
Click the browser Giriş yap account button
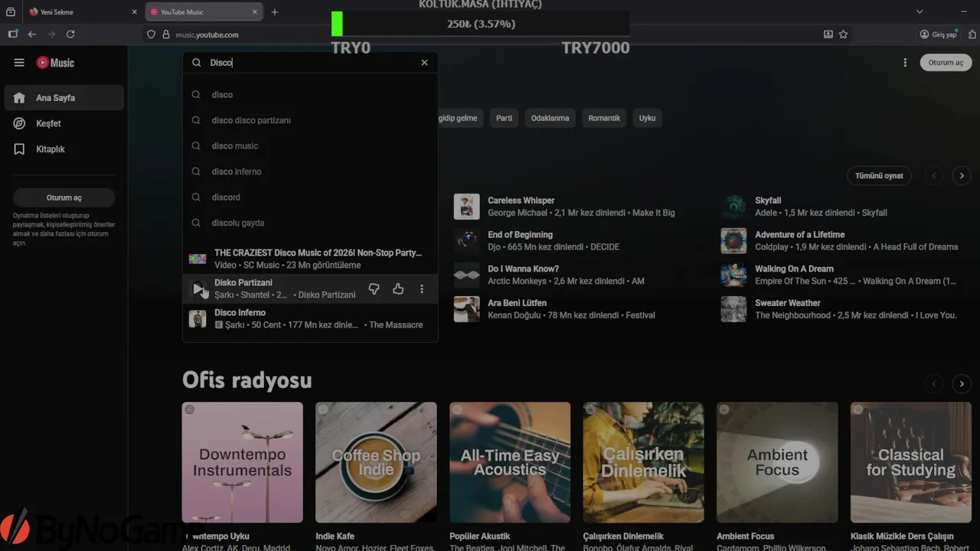939,34
